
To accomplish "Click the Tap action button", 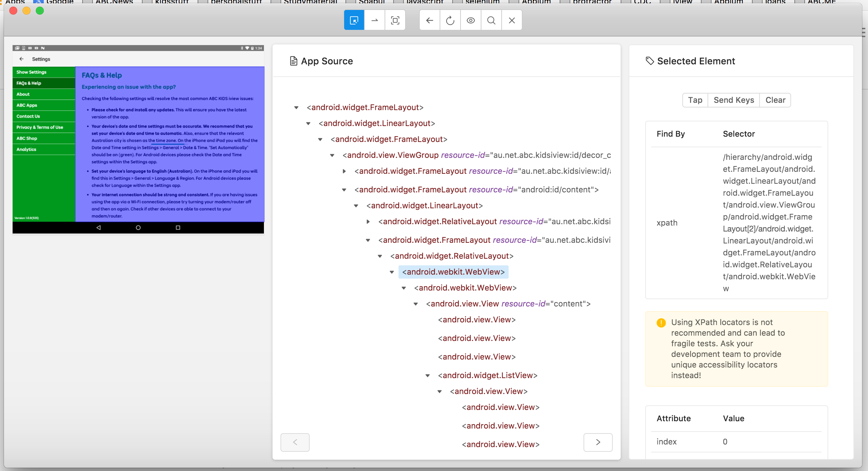I will tap(695, 100).
